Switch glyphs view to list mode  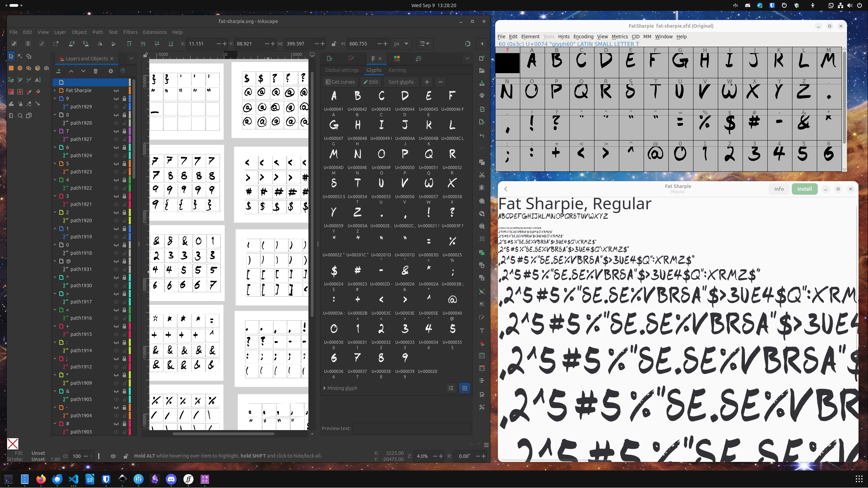pos(451,388)
